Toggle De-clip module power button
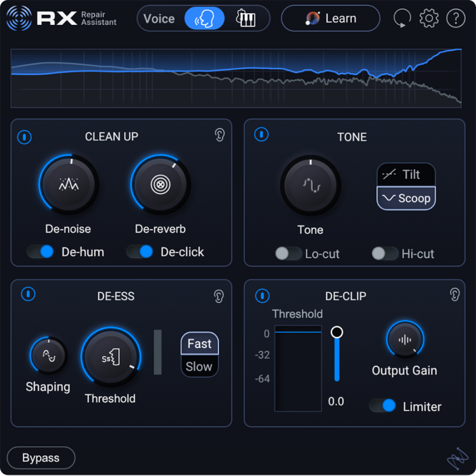This screenshot has height=476, width=476. click(x=262, y=296)
